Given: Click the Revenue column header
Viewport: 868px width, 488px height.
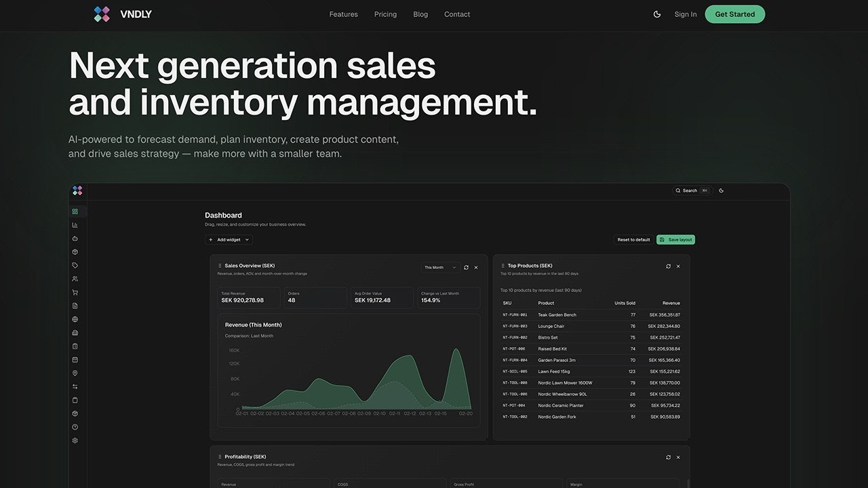Looking at the screenshot, I should tap(671, 303).
